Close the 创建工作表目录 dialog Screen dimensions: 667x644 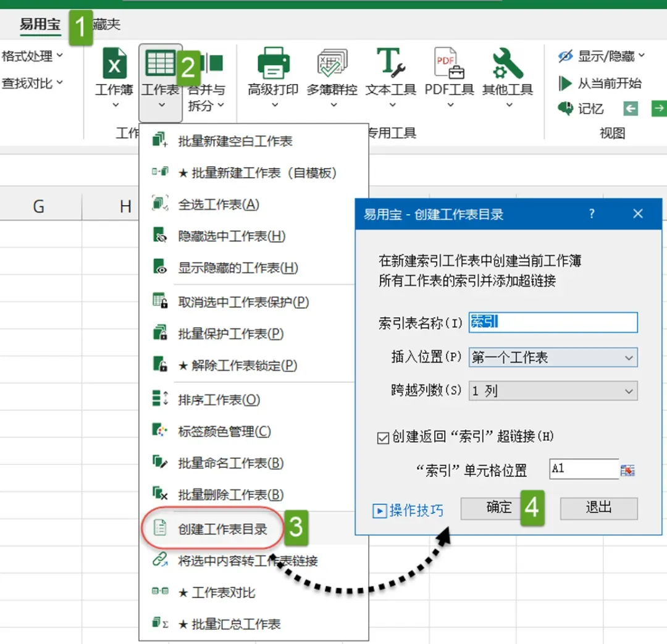point(637,214)
